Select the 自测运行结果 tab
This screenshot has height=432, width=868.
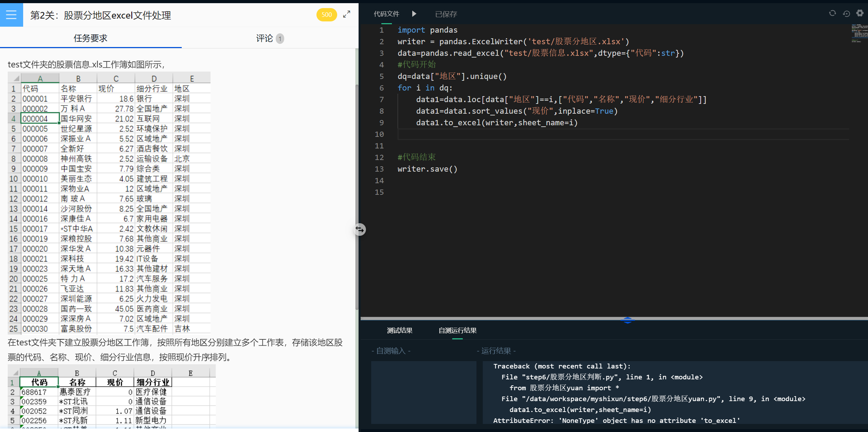pyautogui.click(x=457, y=330)
